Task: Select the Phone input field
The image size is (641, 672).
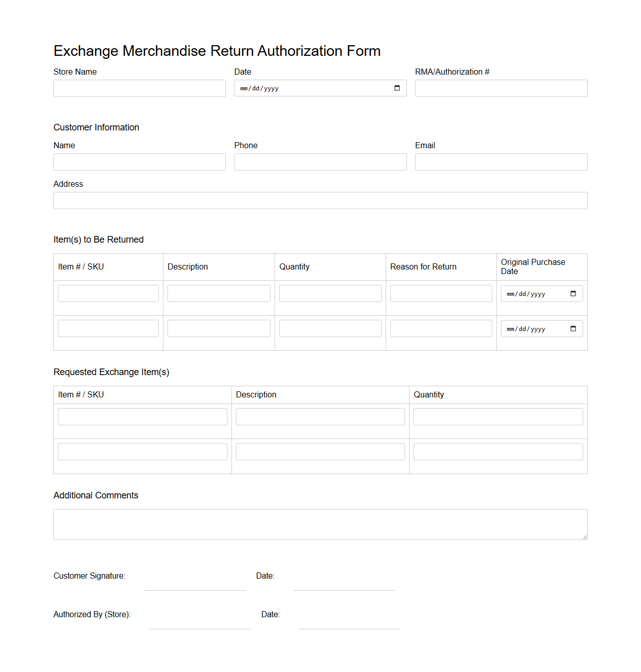Action: click(320, 161)
